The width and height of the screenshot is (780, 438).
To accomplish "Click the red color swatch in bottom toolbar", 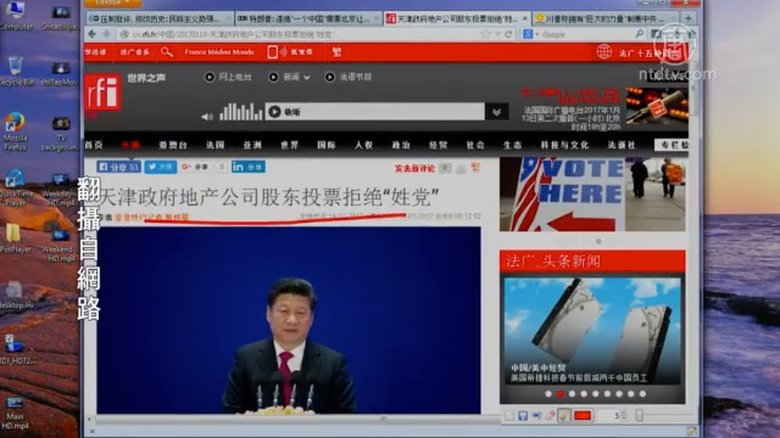I will (x=582, y=415).
